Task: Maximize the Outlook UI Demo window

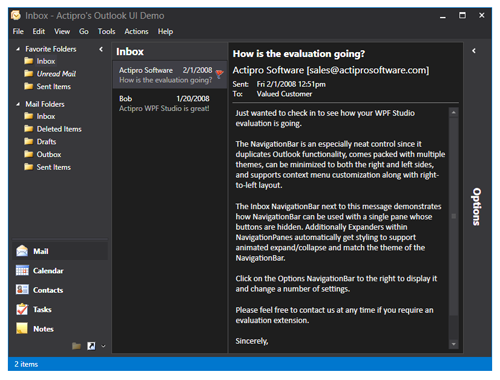Action: (462, 15)
